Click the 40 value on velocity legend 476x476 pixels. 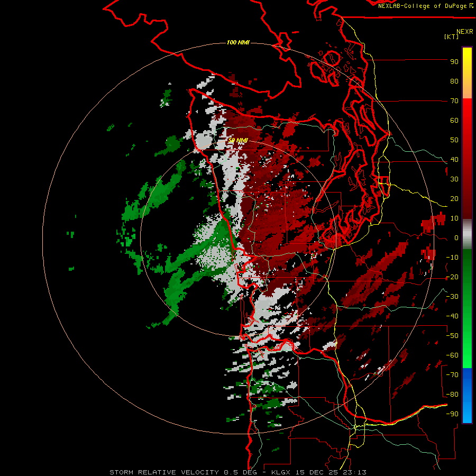pyautogui.click(x=454, y=159)
